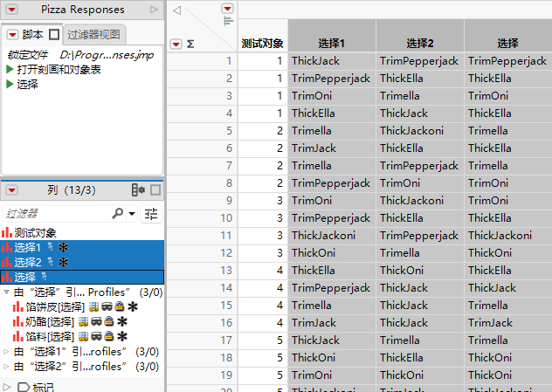Screen dimensions: 552x392
Task: Expand the 由“选择1”引...rofiles group
Action: pos(6,351)
